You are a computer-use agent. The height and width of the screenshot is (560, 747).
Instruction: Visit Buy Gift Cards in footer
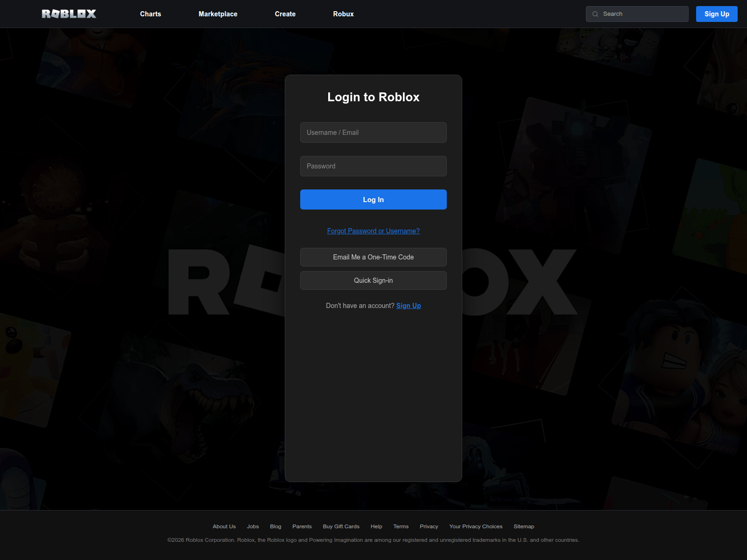click(x=341, y=526)
